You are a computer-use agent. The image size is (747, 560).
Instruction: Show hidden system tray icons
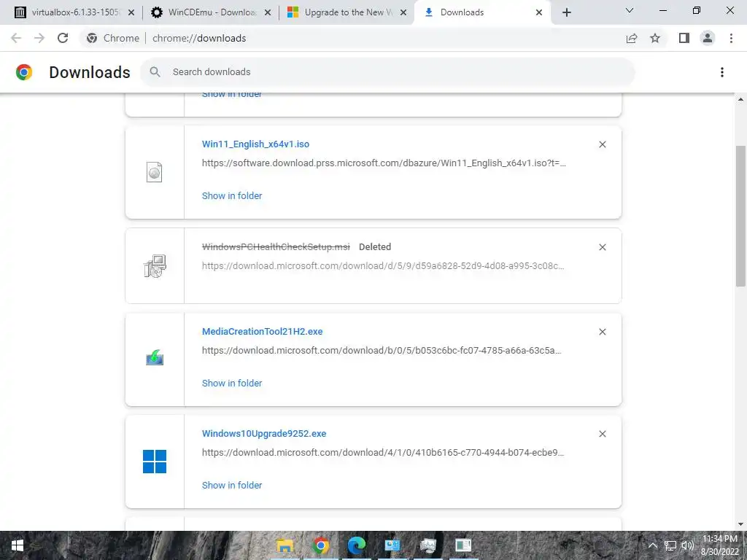[x=653, y=545]
